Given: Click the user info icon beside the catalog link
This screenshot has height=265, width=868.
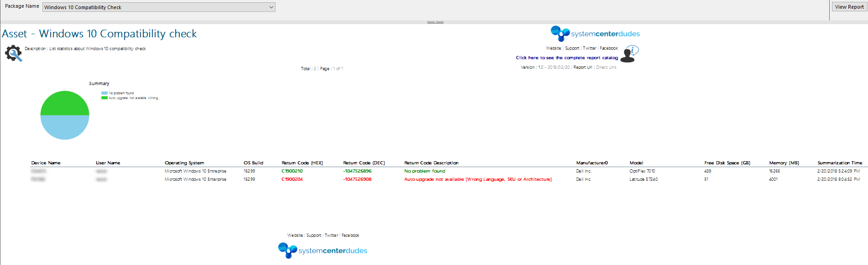Looking at the screenshot, I should [629, 54].
